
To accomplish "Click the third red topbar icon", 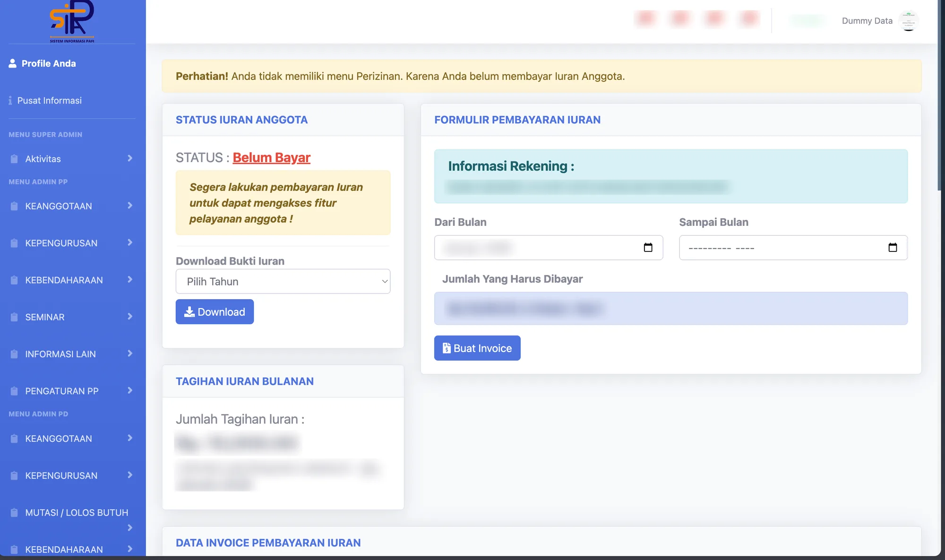I will pos(714,18).
